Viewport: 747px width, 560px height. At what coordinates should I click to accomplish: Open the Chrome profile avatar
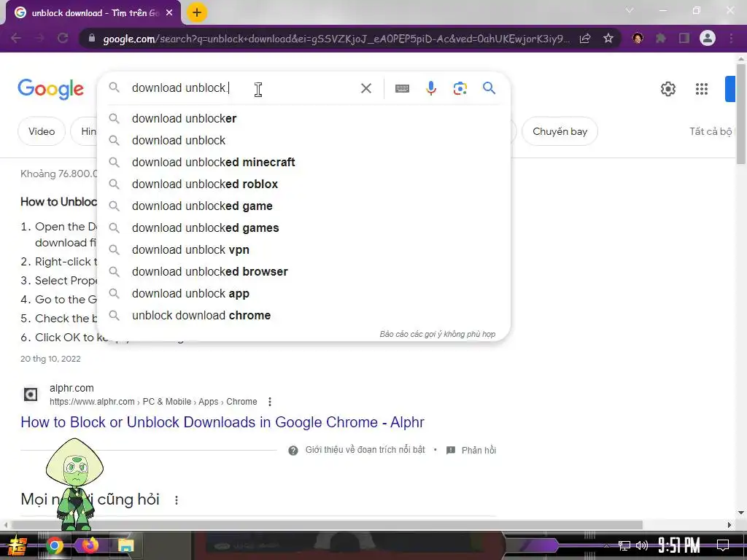[708, 38]
